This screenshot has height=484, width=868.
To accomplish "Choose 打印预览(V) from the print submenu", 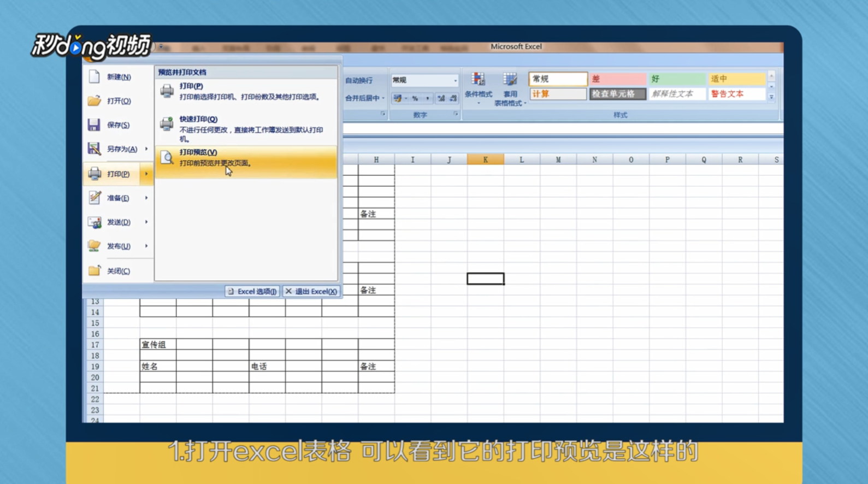I will point(246,162).
